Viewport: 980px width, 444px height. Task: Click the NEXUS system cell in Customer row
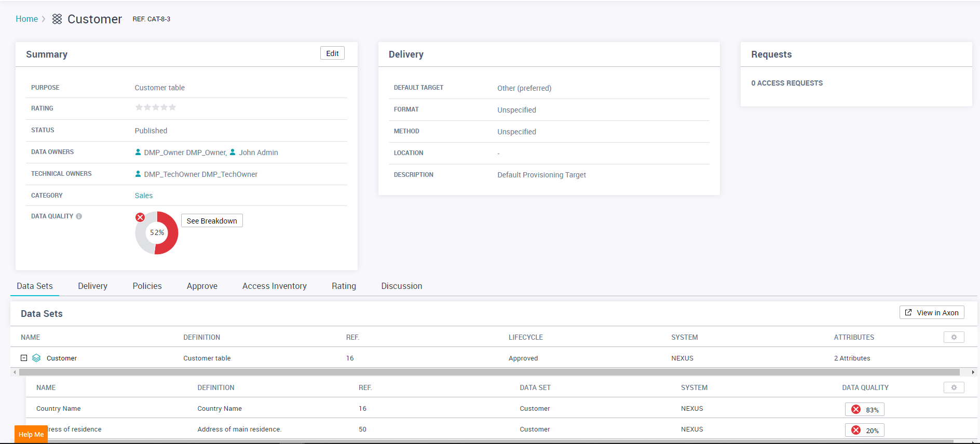point(682,358)
